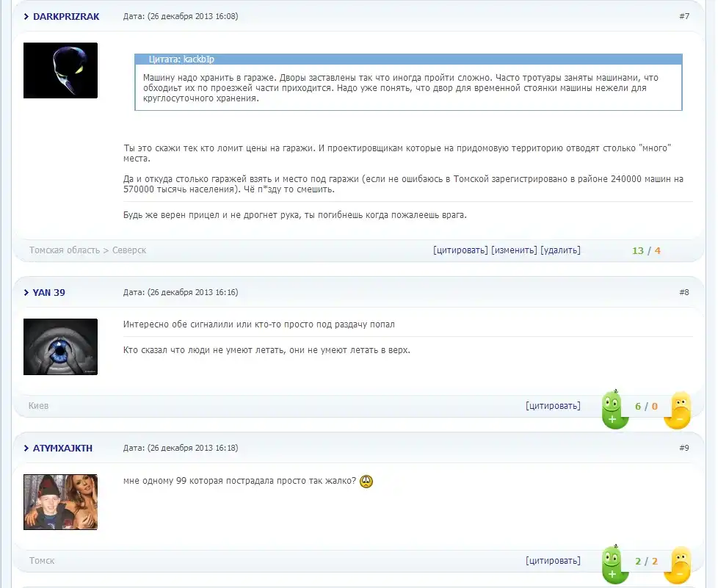Delete post #7 using [удалить]

560,250
